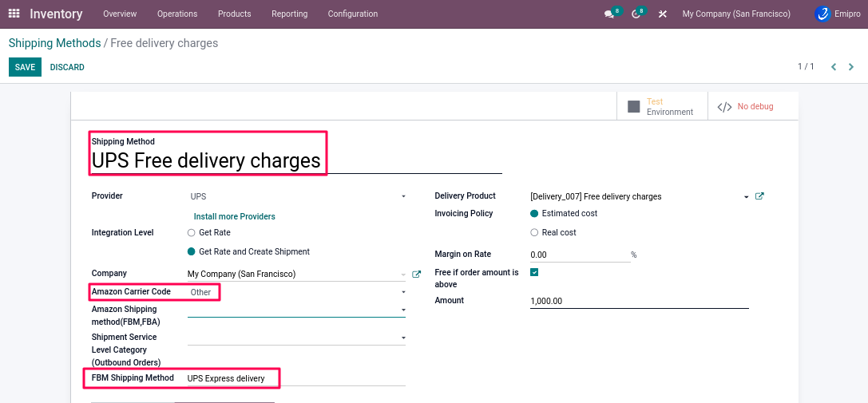Viewport: 868px width, 403px height.
Task: Go to the next record arrow
Action: click(851, 67)
